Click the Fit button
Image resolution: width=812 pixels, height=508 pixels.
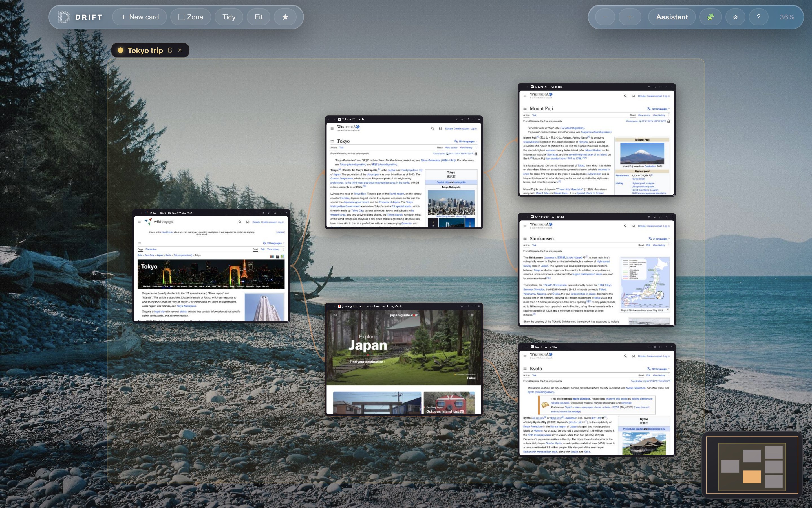tap(258, 17)
